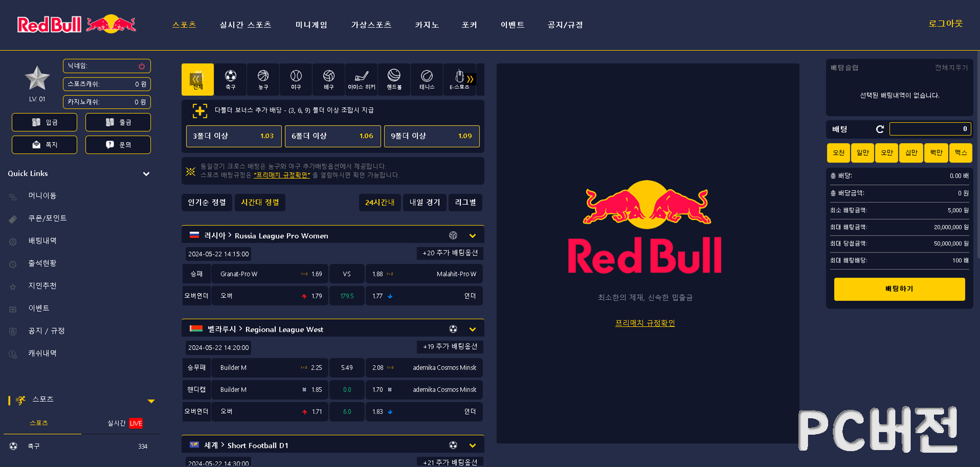Open 쿠폰/포인트 quick link
The image size is (980, 467).
(x=47, y=218)
